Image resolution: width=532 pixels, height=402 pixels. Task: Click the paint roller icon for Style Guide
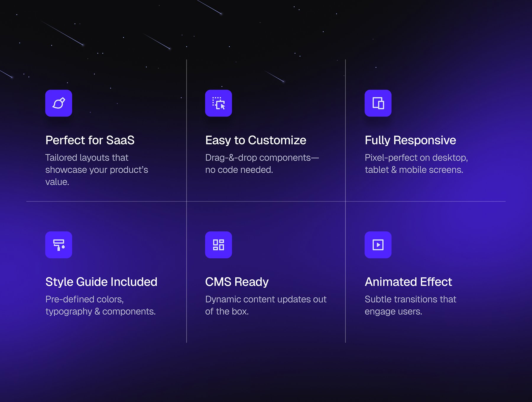click(x=59, y=245)
